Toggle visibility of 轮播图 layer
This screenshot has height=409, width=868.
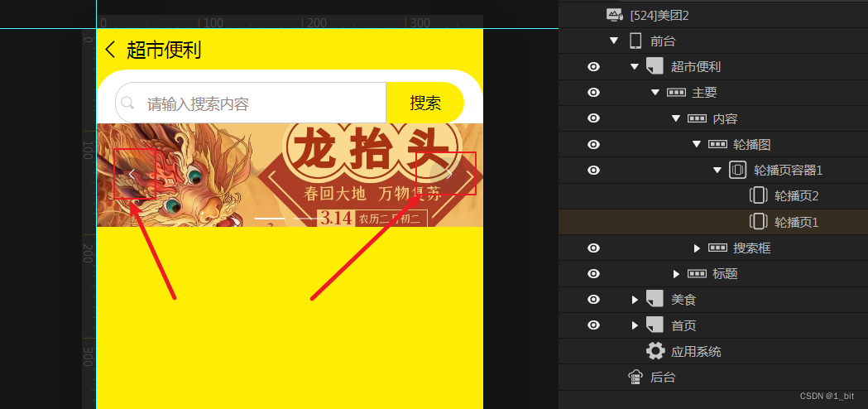click(593, 145)
